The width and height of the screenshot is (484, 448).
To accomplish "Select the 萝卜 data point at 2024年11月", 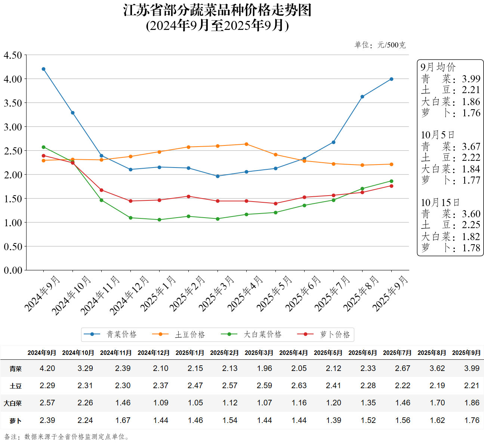I will (102, 190).
